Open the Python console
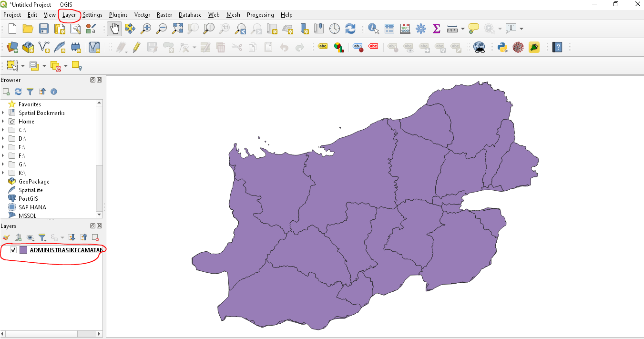The width and height of the screenshot is (644, 339). click(502, 47)
